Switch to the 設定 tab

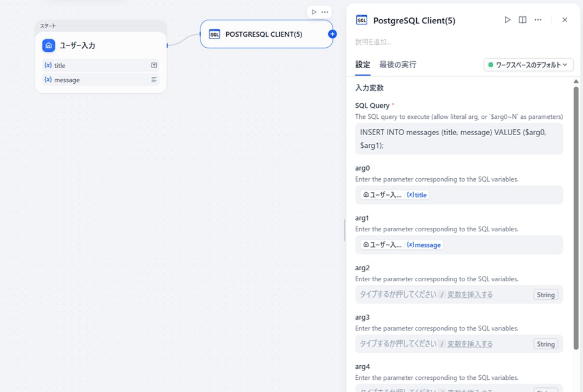[x=363, y=65]
